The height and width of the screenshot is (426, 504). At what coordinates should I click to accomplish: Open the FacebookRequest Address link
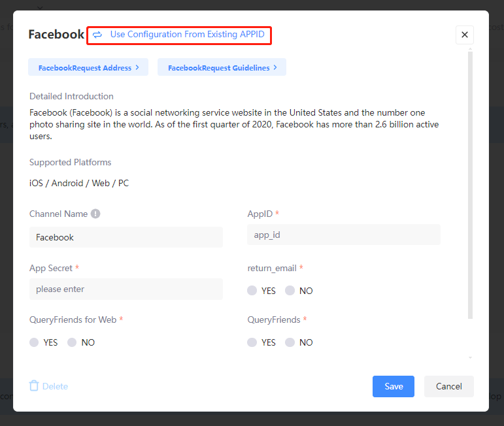(x=88, y=67)
